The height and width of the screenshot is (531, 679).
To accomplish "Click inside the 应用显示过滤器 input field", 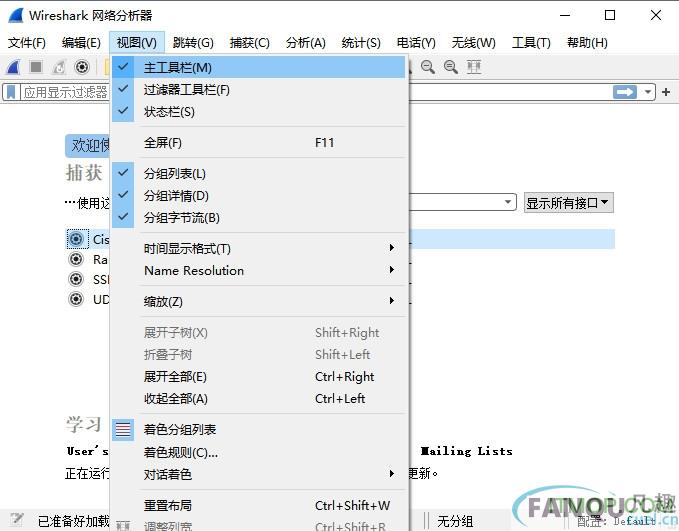I will pos(65,92).
